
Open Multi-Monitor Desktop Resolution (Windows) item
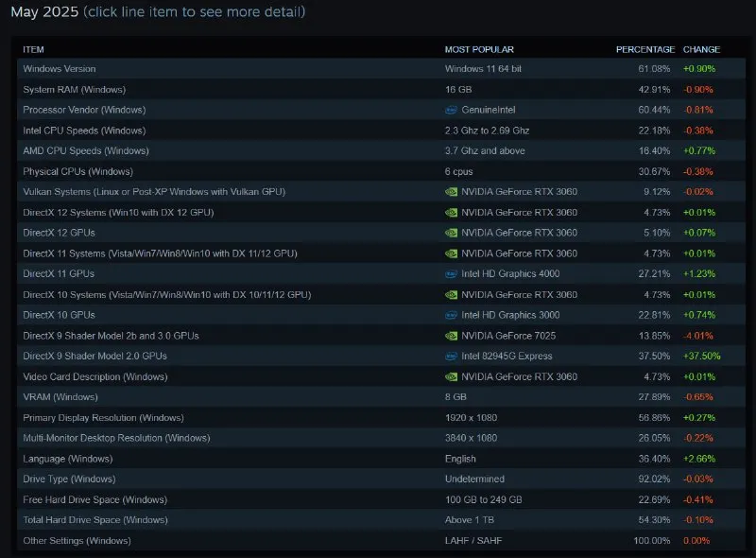click(381, 438)
